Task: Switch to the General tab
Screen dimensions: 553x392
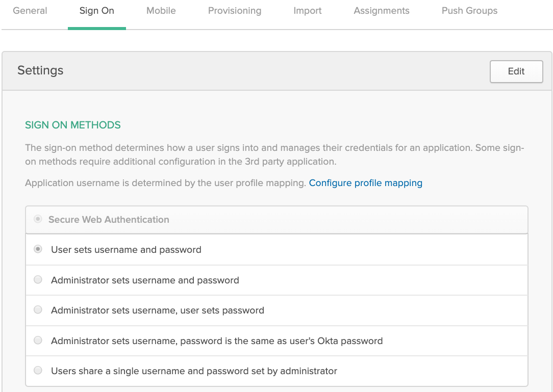Action: [x=30, y=10]
